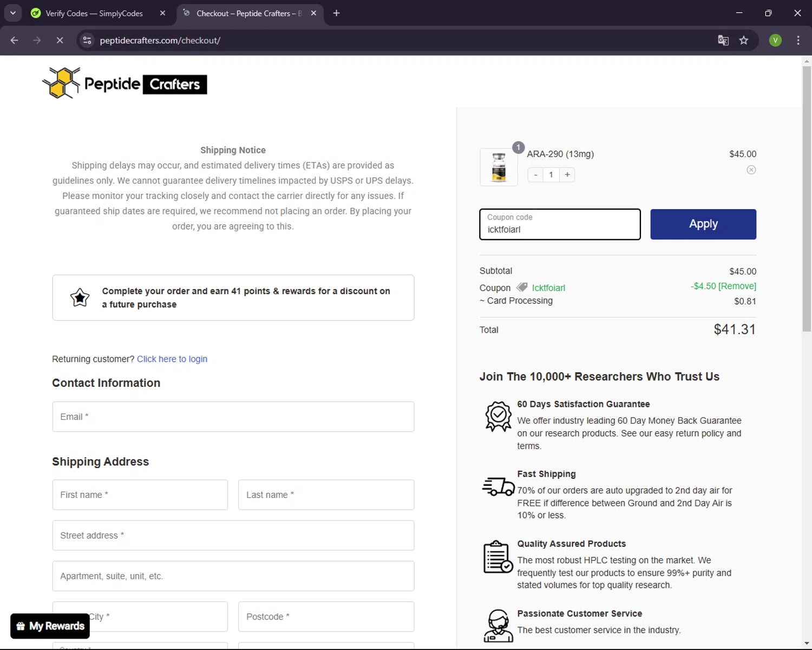Screen dimensions: 812x650
Task: Open a new browser tab
Action: click(x=336, y=13)
